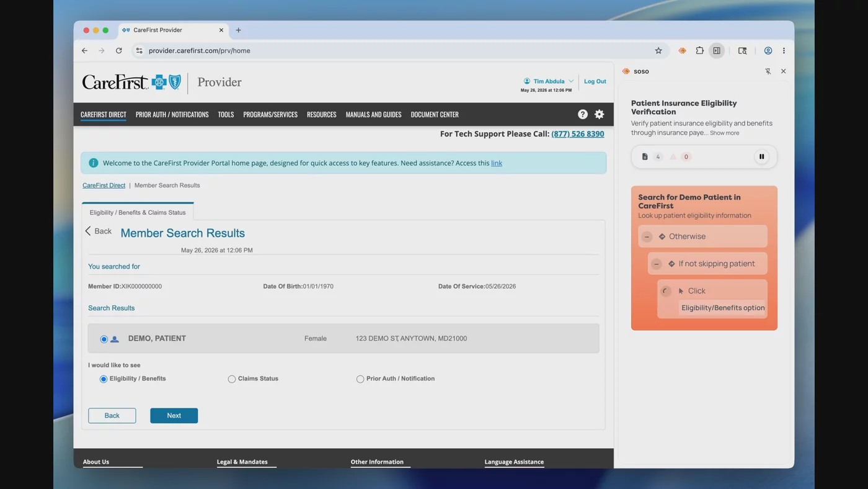Image resolution: width=868 pixels, height=489 pixels.
Task: Open the Chrome three-dot menu
Action: pos(784,51)
